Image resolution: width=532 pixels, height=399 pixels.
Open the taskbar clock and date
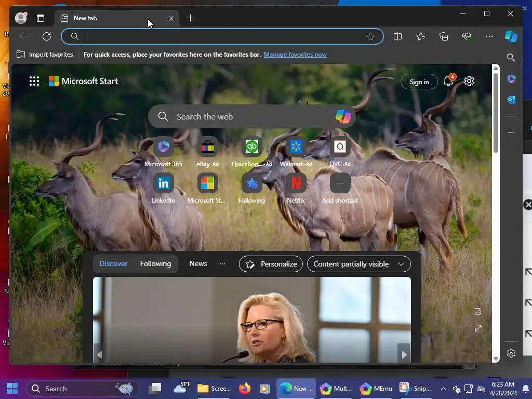point(503,389)
